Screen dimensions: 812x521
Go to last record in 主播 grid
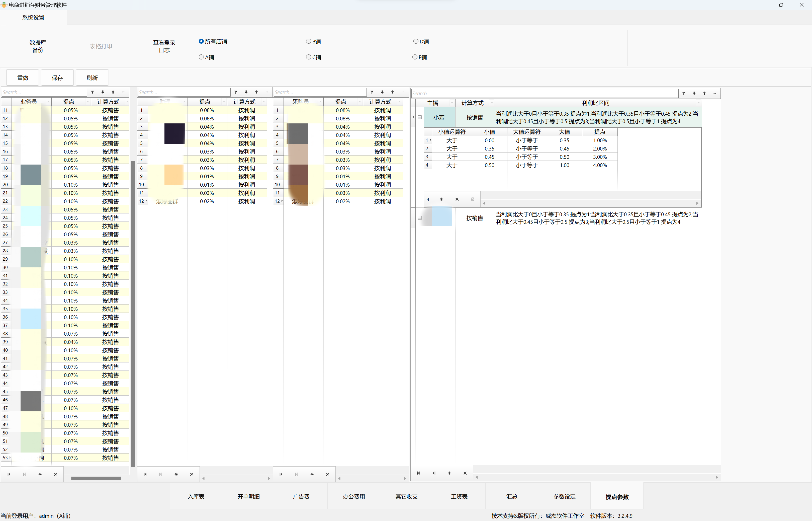pos(434,473)
